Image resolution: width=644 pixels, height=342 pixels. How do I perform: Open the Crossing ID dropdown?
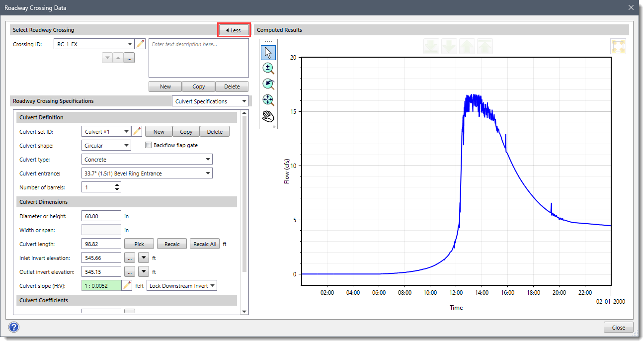(x=130, y=44)
